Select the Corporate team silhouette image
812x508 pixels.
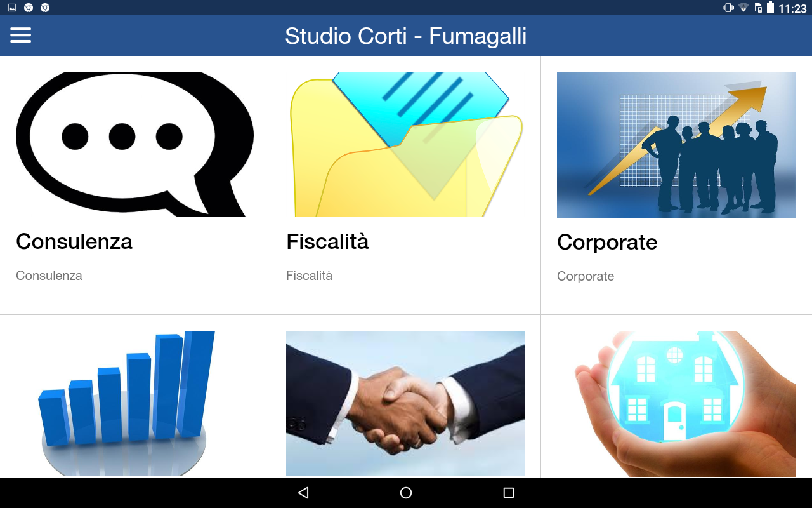click(676, 145)
